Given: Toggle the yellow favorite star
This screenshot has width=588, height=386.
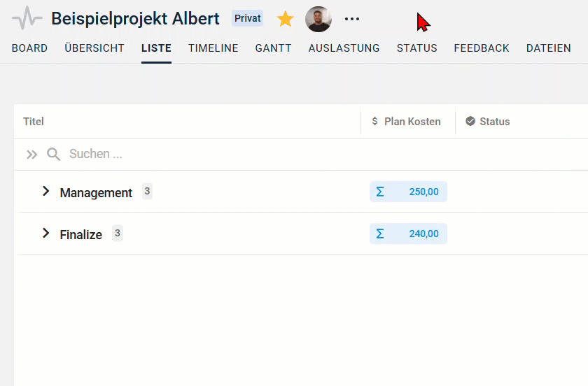Looking at the screenshot, I should tap(285, 19).
